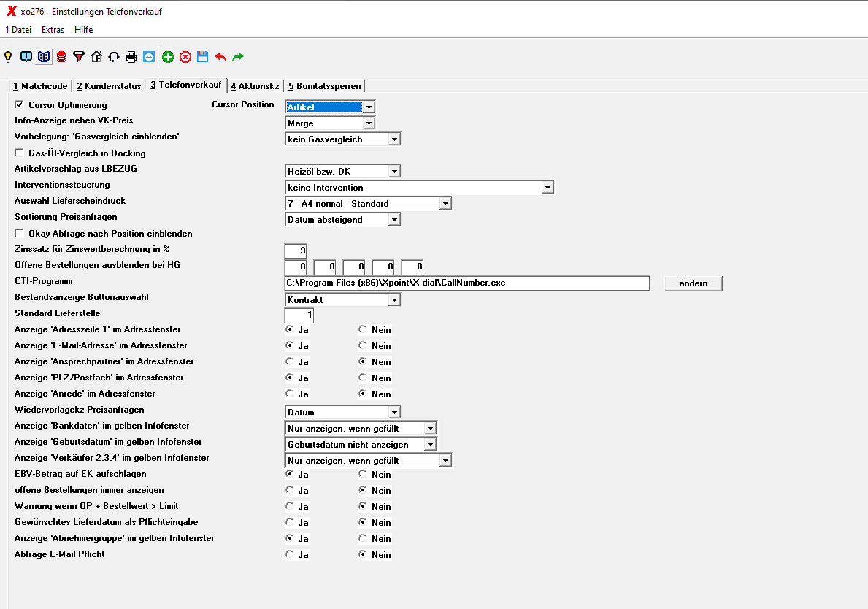The width and height of the screenshot is (868, 609).
Task: Click the first Offene Bestellungen HG field
Action: pos(296,267)
